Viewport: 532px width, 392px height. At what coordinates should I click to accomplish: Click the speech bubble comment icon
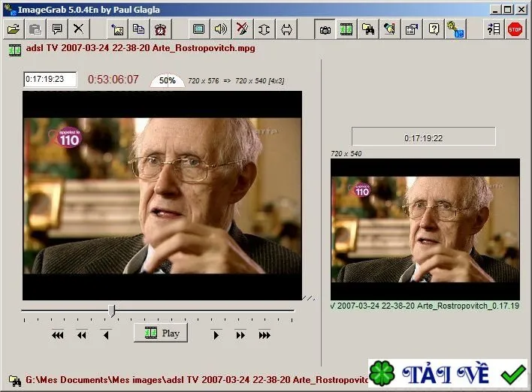point(57,29)
